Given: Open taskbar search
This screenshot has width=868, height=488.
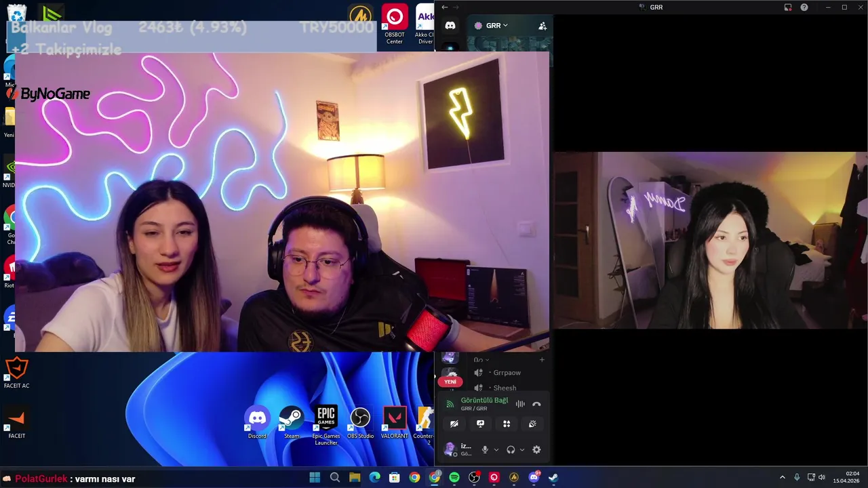Looking at the screenshot, I should 334,477.
